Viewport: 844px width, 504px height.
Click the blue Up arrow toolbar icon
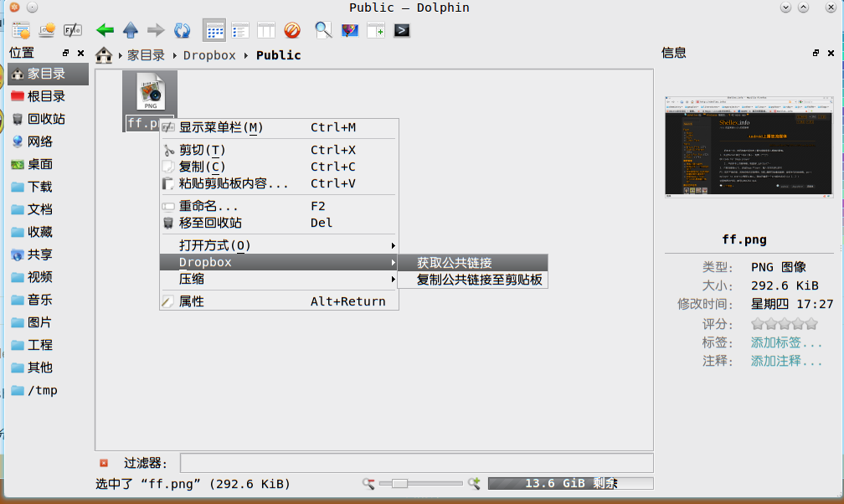coord(131,30)
